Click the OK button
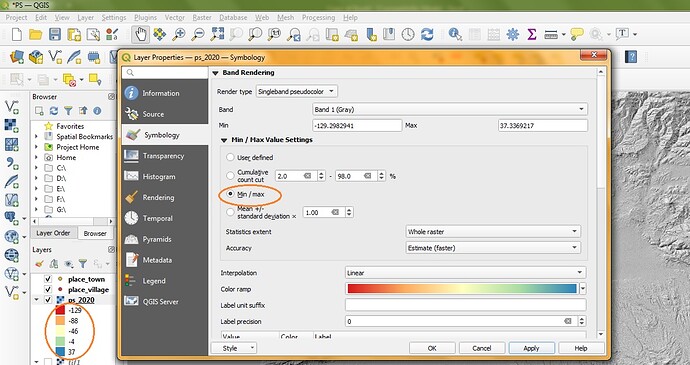This screenshot has height=365, width=690. [x=432, y=348]
